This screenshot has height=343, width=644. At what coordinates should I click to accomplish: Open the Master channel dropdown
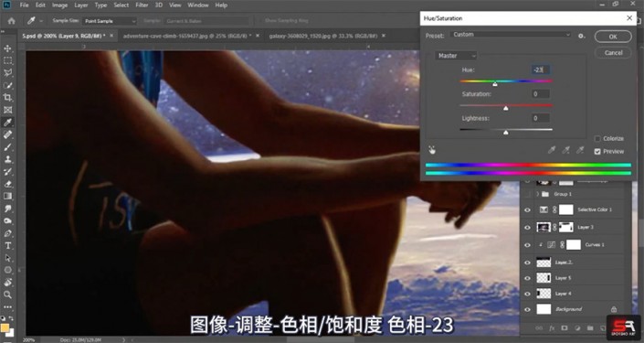(456, 56)
